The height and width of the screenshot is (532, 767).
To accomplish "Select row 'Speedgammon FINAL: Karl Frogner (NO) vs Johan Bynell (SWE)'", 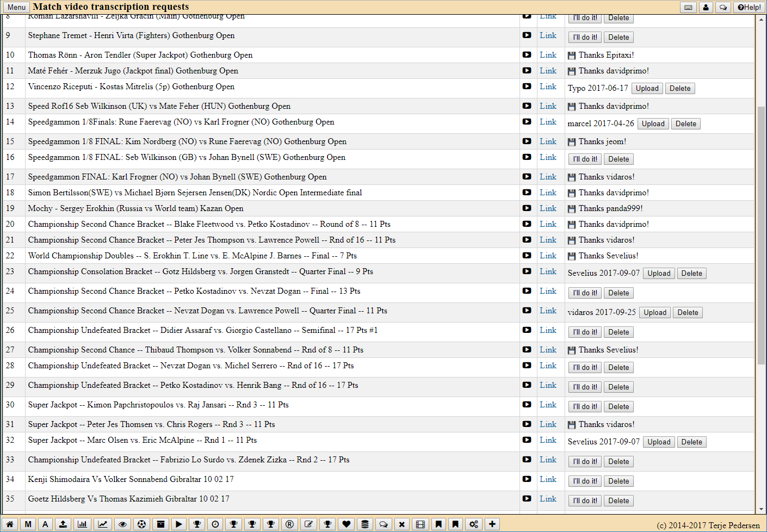I will click(x=379, y=177).
